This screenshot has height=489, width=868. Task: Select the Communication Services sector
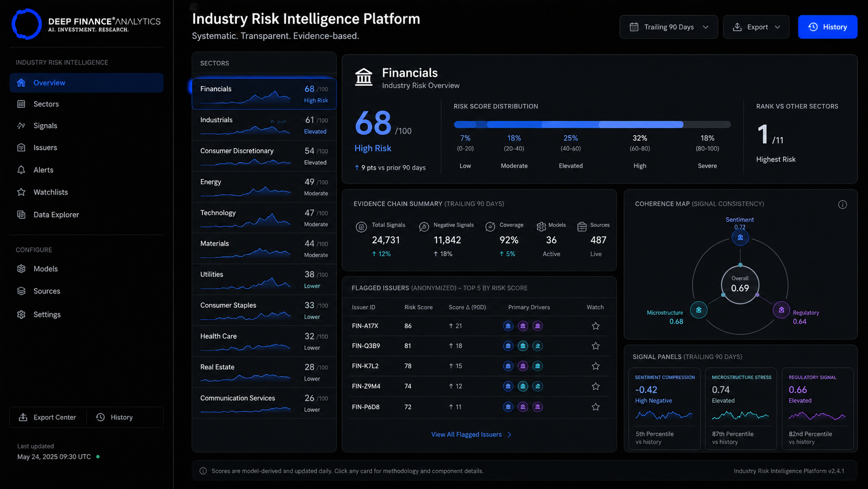click(x=264, y=403)
